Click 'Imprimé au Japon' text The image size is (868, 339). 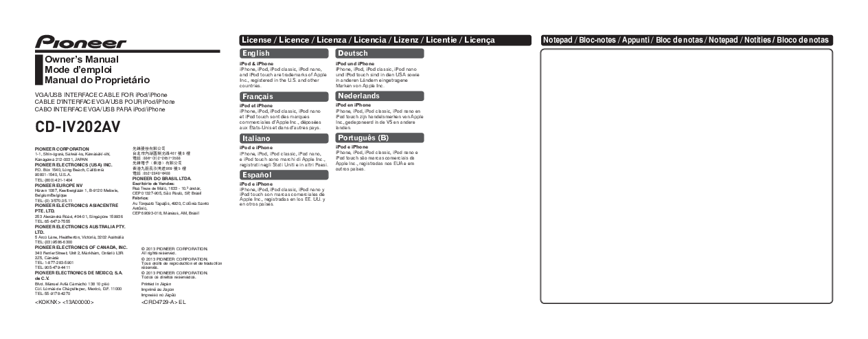click(x=158, y=289)
